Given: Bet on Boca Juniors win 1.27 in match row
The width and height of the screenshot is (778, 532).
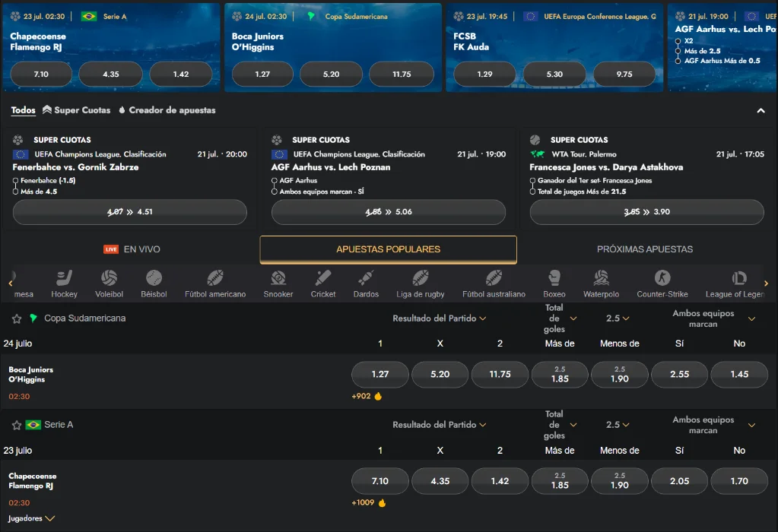Looking at the screenshot, I should [x=380, y=375].
